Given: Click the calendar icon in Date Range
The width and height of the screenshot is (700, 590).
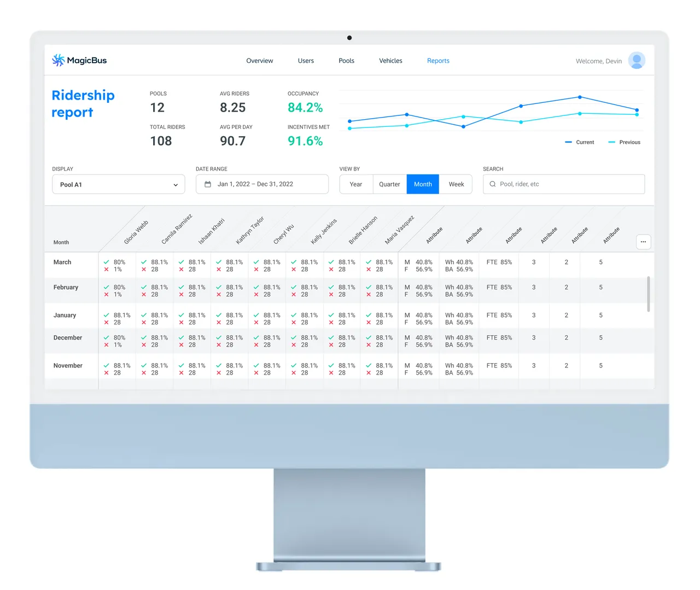Looking at the screenshot, I should [208, 184].
